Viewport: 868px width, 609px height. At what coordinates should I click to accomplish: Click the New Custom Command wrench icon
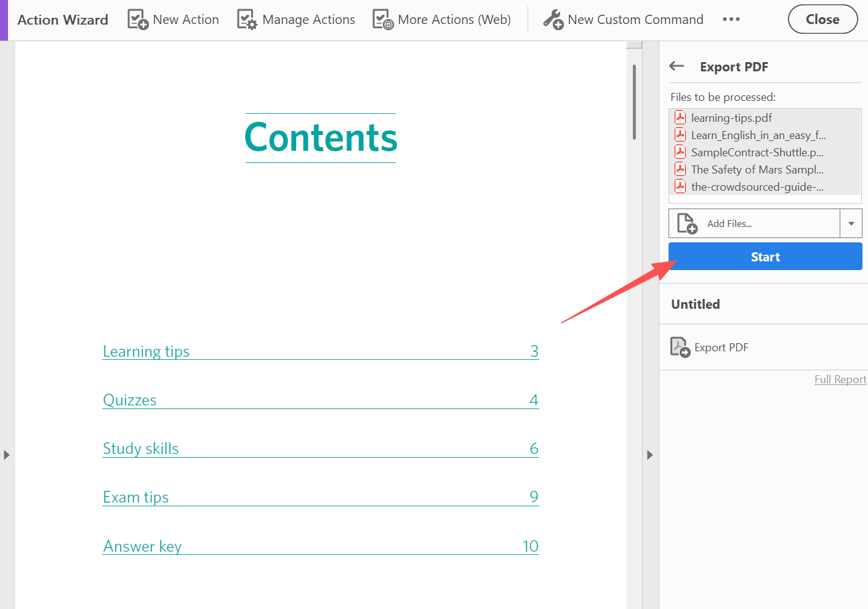pos(553,20)
